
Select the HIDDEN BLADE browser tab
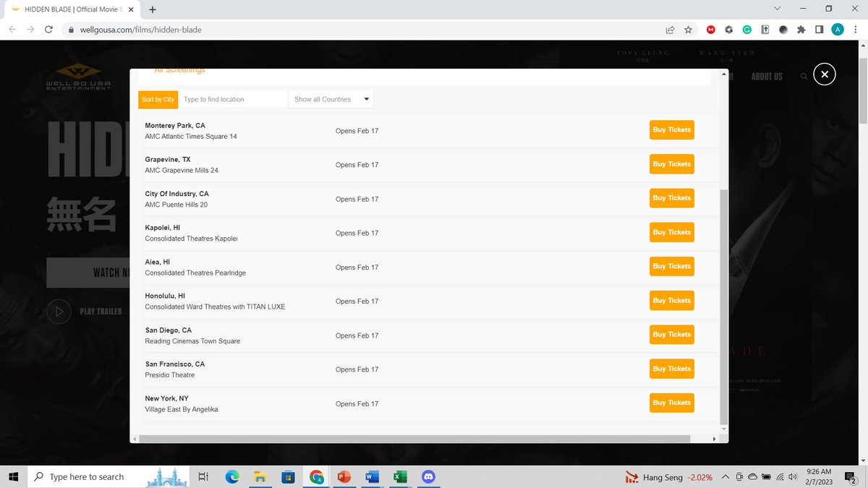[71, 10]
